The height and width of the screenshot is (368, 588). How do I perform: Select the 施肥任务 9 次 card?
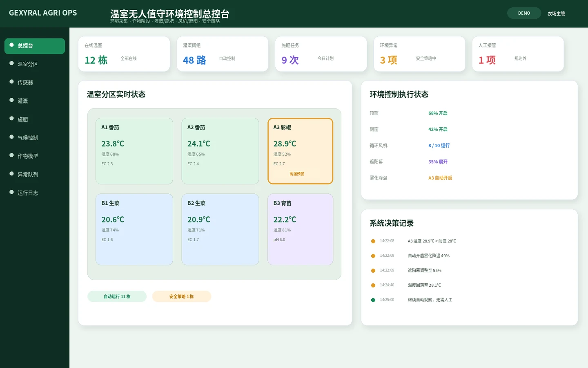(321, 54)
